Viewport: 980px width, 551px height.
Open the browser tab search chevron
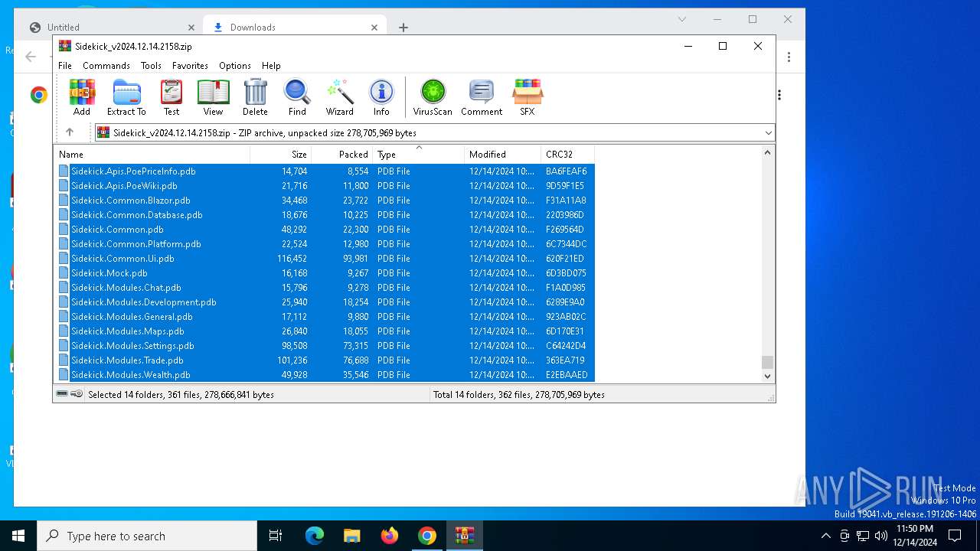coord(682,19)
